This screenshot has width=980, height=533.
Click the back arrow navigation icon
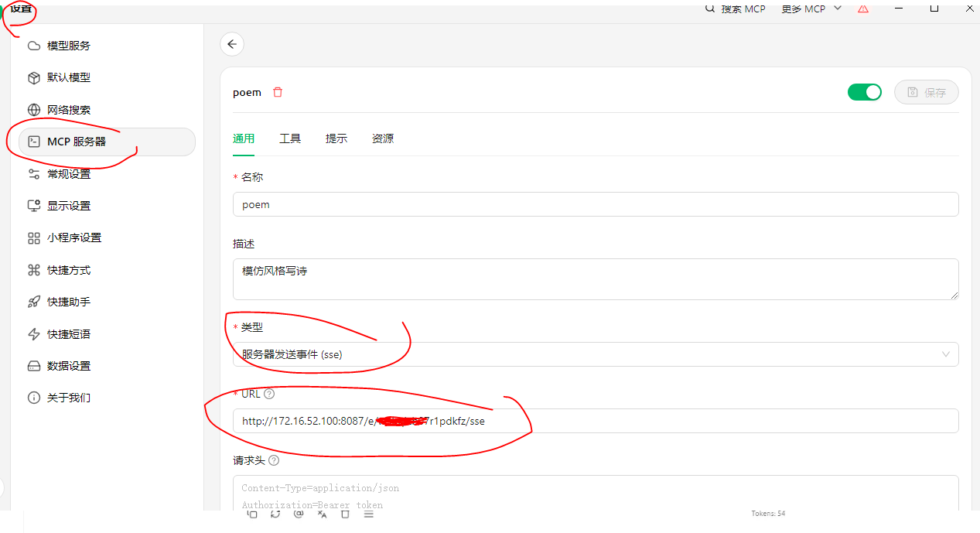click(232, 44)
